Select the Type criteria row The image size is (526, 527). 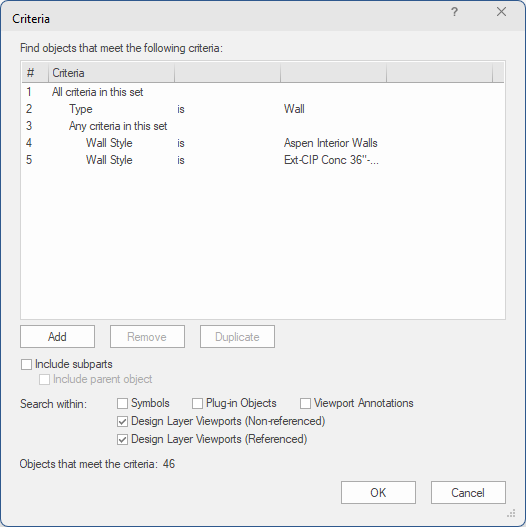(x=263, y=109)
